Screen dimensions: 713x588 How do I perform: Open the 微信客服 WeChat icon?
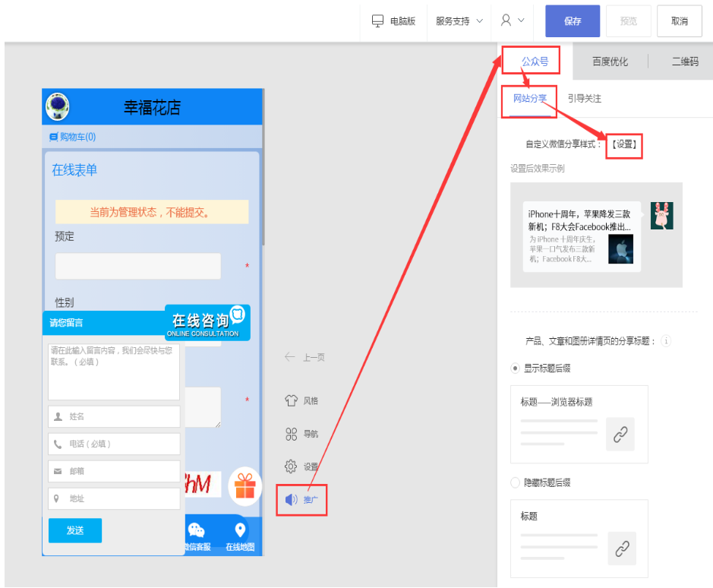197,531
